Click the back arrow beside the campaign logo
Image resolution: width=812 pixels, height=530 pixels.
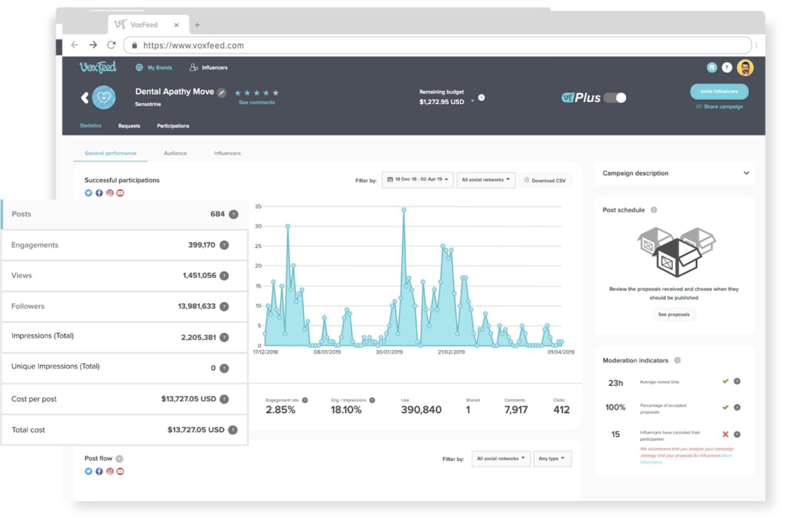tap(84, 98)
